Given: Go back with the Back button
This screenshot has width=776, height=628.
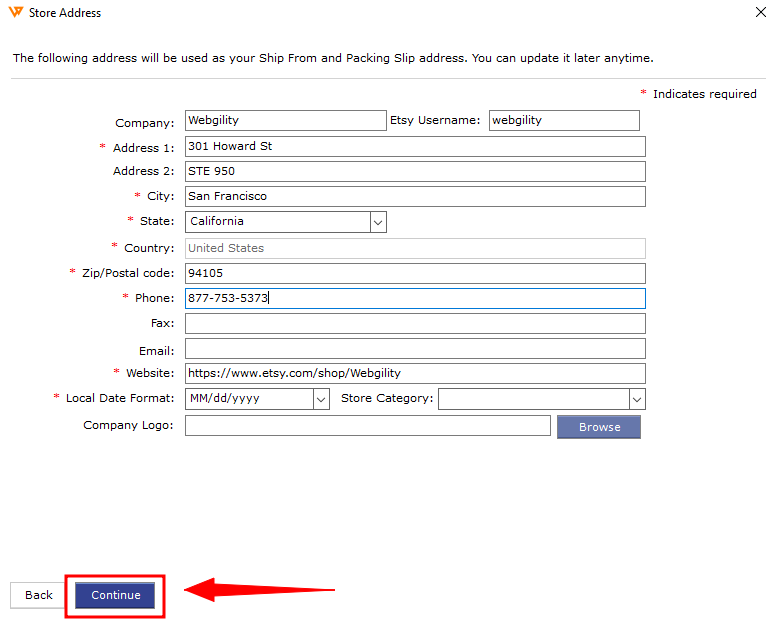Looking at the screenshot, I should pyautogui.click(x=38, y=595).
